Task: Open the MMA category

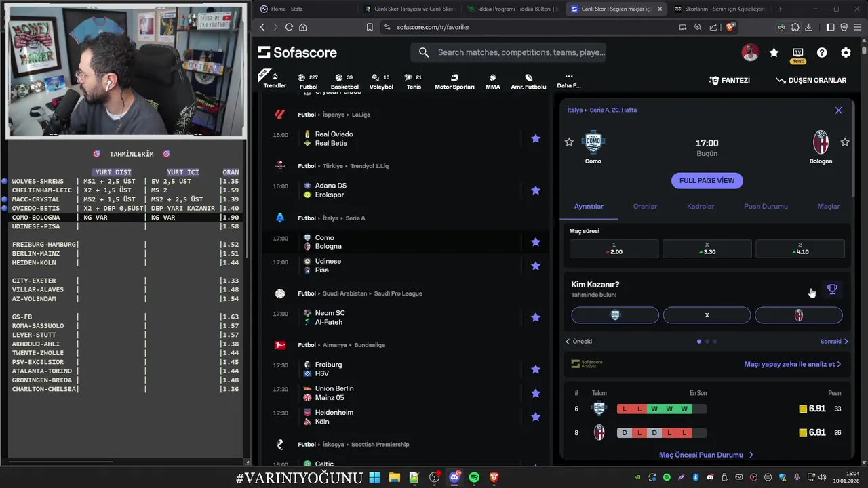Action: pos(493,81)
